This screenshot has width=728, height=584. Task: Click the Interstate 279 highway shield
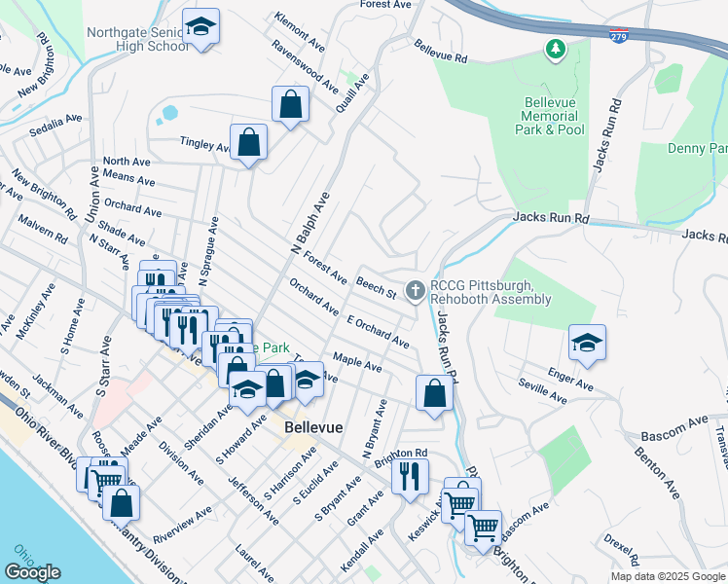(619, 36)
